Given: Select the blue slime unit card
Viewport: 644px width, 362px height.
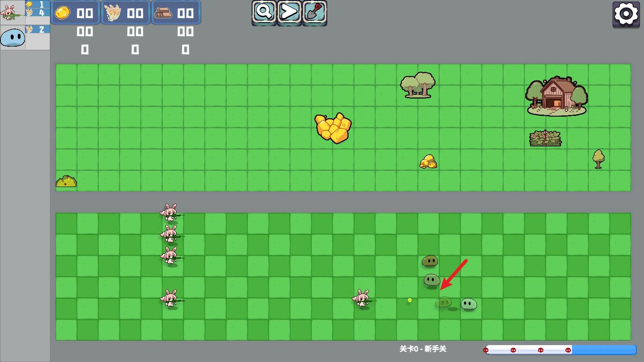Looking at the screenshot, I should tap(12, 38).
